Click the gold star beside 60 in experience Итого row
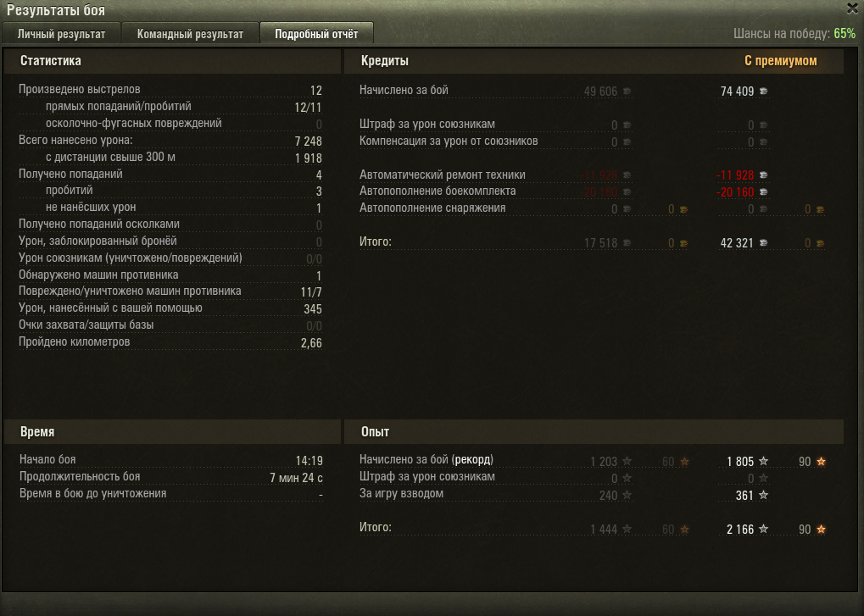864x616 pixels. pos(684,529)
